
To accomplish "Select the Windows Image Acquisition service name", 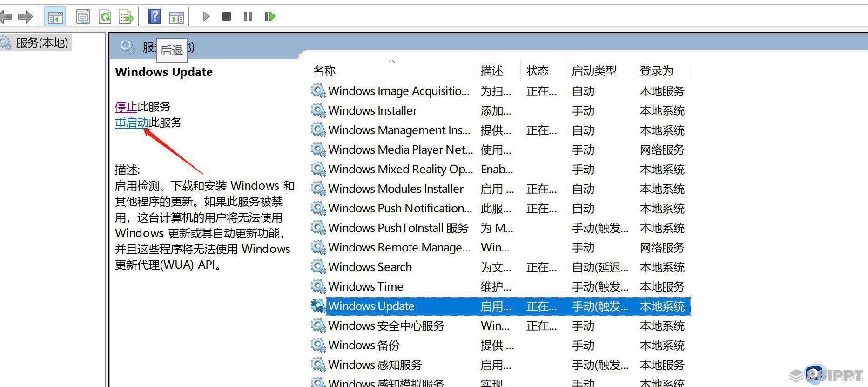I will (x=399, y=91).
